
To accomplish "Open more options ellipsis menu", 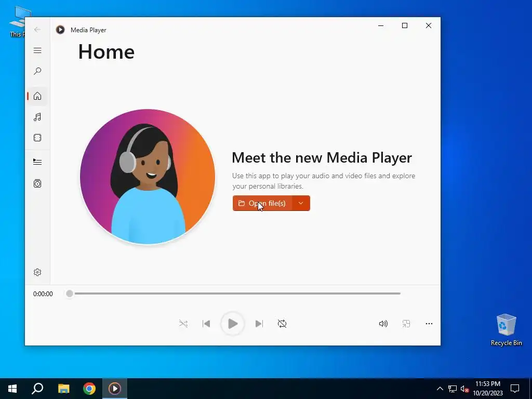I will click(429, 324).
